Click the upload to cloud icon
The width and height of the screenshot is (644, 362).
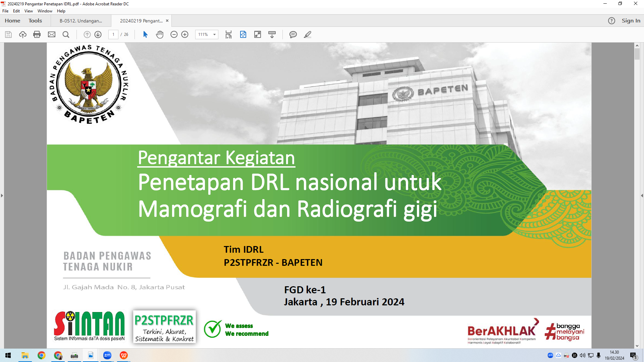coord(23,35)
